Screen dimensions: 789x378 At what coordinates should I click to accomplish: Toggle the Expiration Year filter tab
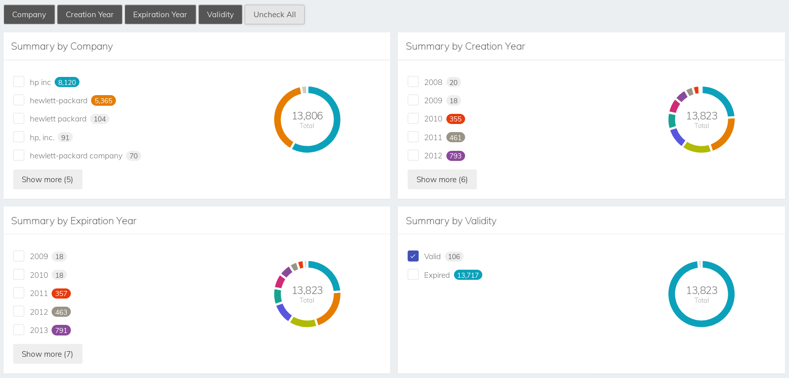(x=160, y=15)
